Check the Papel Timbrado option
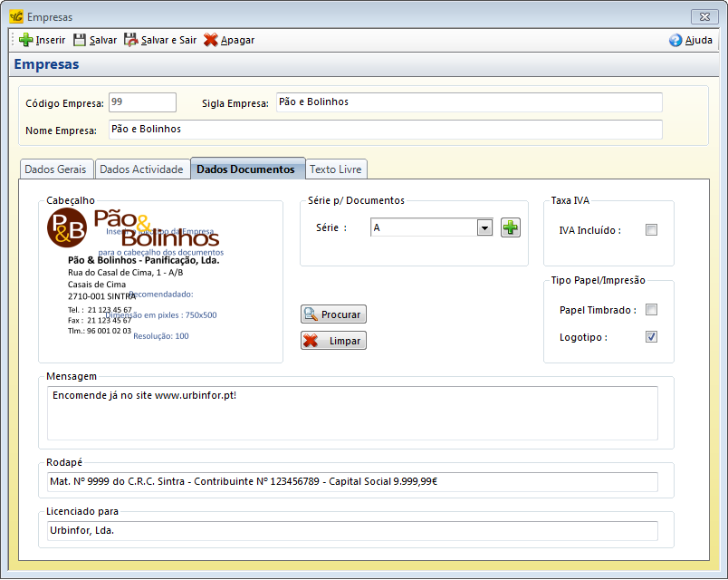This screenshot has height=580, width=728. [x=651, y=310]
